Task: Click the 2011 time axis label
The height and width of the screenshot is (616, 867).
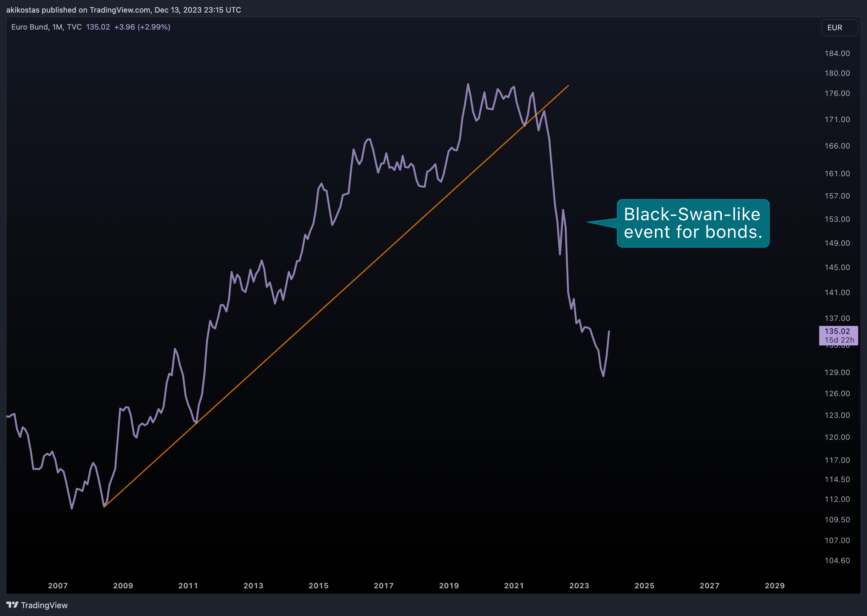Action: coord(188,586)
